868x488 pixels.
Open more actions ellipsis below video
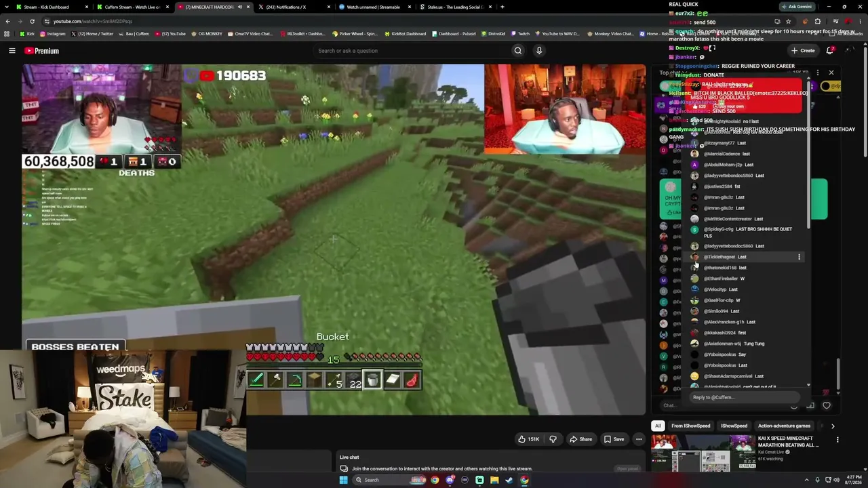point(639,439)
